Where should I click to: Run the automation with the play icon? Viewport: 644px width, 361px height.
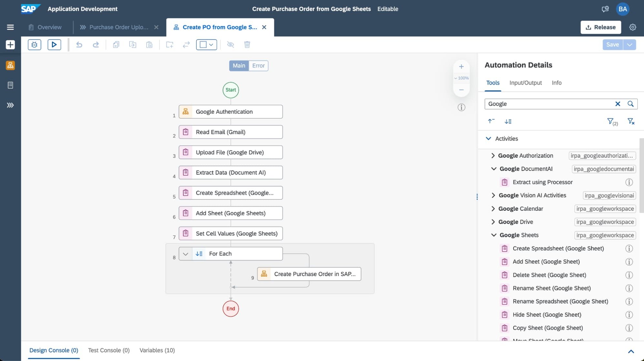54,45
